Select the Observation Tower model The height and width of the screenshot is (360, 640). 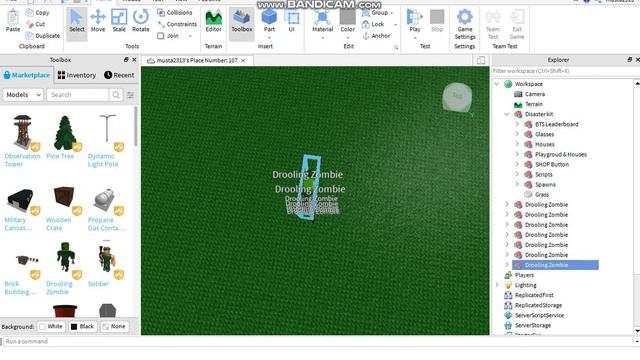point(22,141)
